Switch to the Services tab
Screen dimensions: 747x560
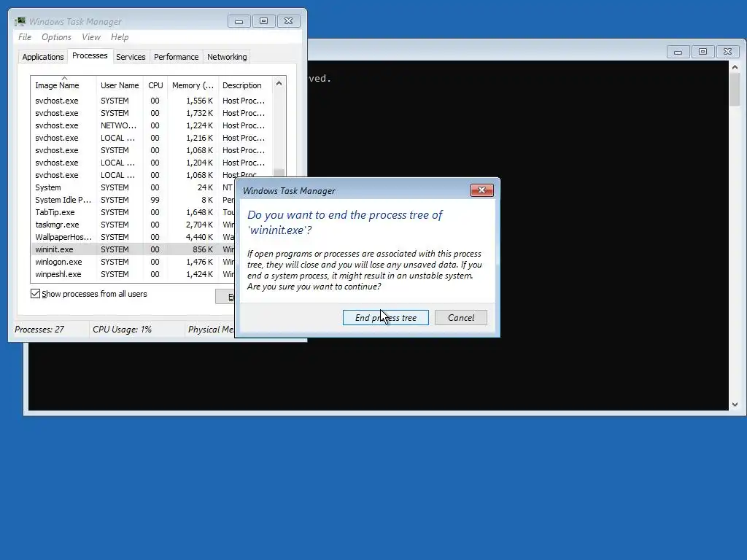coord(131,57)
